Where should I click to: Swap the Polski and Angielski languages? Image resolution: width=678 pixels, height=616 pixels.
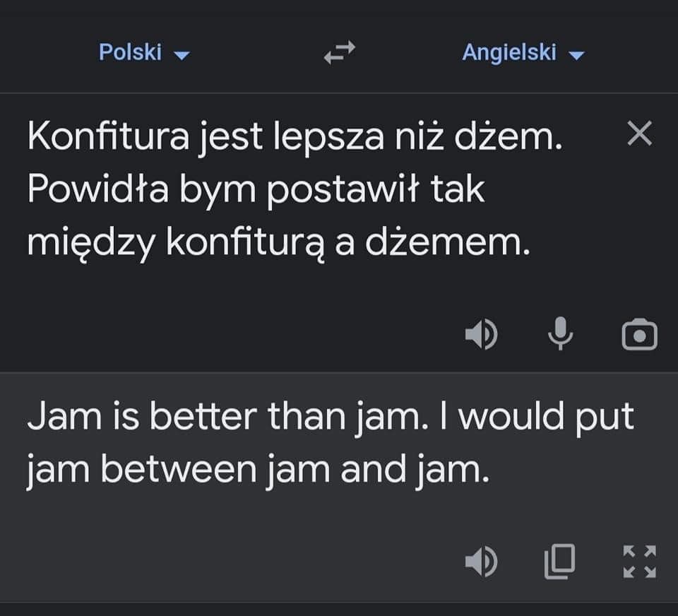coord(340,52)
